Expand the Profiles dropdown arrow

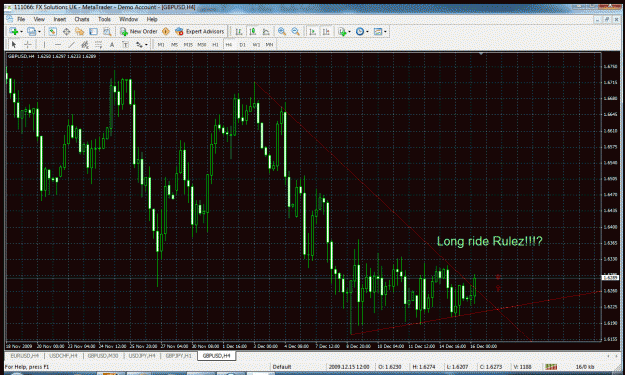[x=39, y=32]
